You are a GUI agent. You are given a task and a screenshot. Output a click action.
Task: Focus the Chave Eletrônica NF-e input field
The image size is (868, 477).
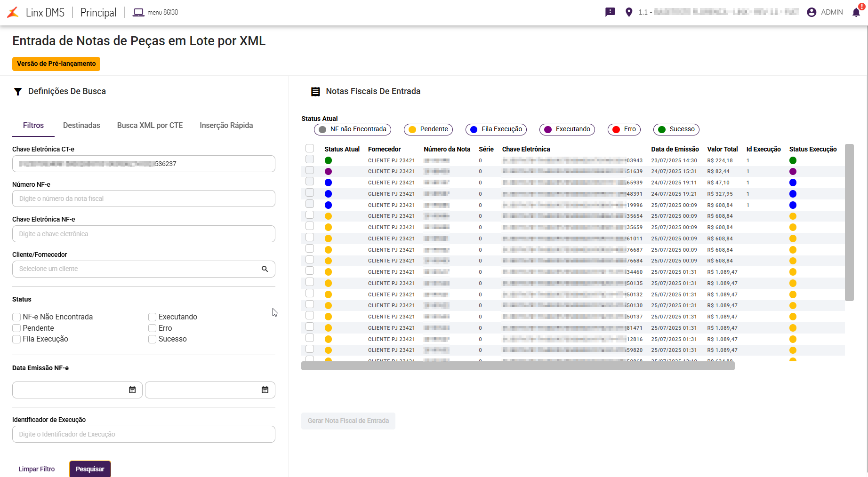tap(144, 234)
